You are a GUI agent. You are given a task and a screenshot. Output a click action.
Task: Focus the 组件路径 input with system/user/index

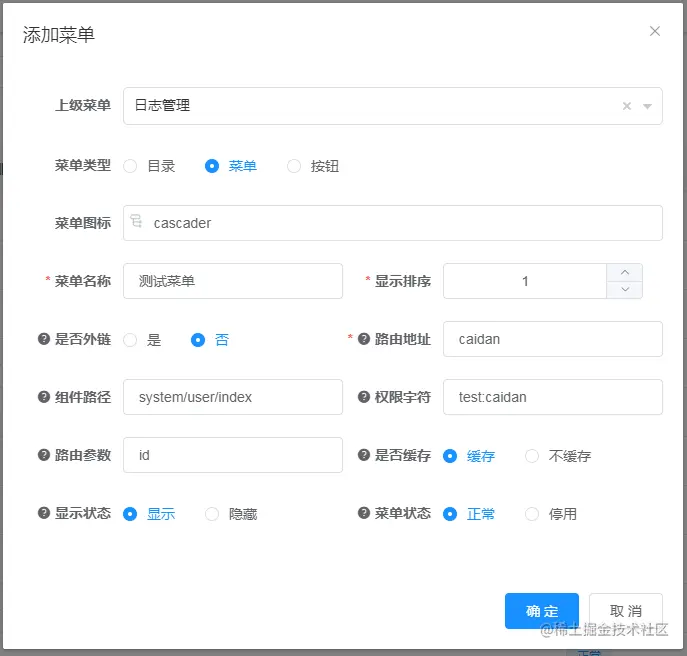[x=233, y=397]
